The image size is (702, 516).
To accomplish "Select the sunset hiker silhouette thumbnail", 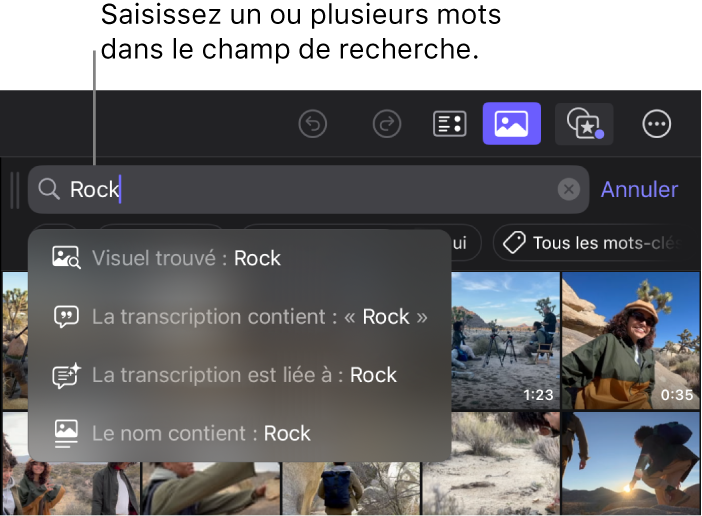I will pos(631,463).
